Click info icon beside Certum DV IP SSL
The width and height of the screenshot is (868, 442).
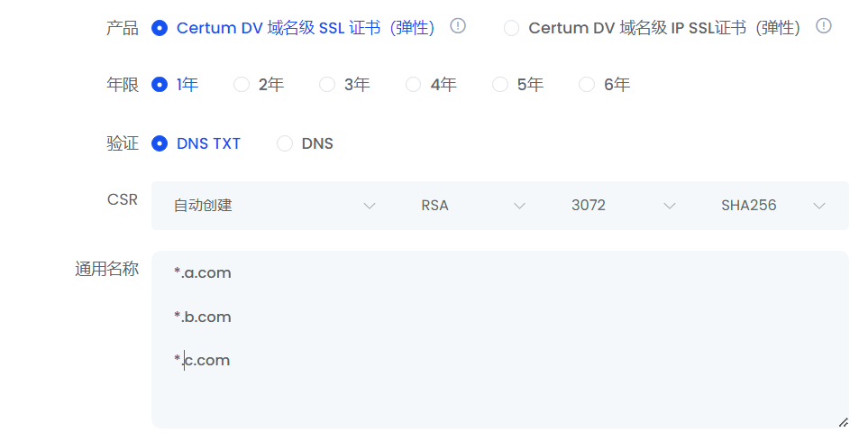click(x=823, y=26)
